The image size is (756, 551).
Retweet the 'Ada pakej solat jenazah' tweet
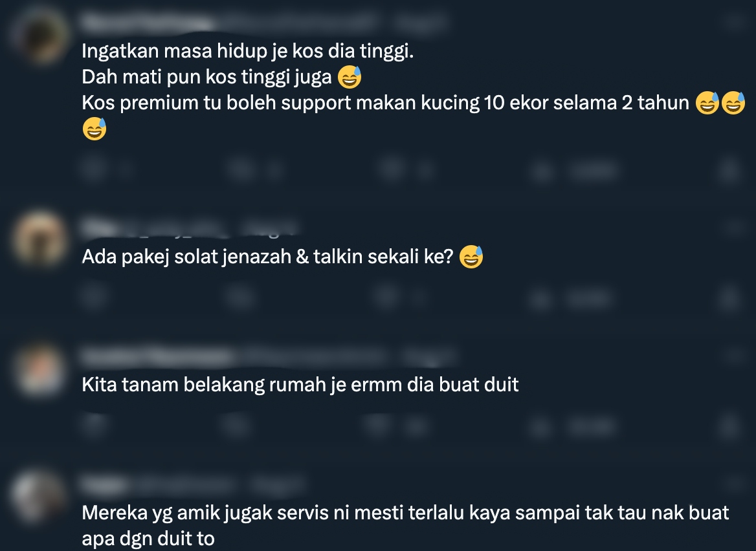[241, 297]
